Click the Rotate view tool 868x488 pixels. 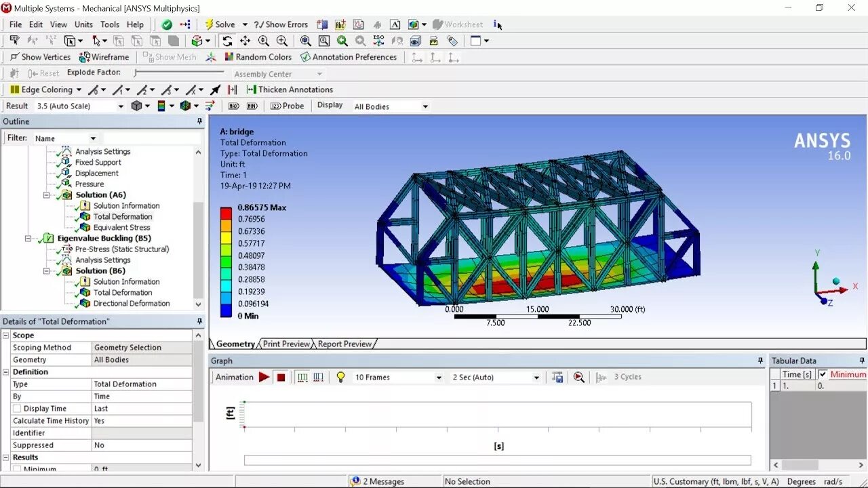click(x=227, y=41)
